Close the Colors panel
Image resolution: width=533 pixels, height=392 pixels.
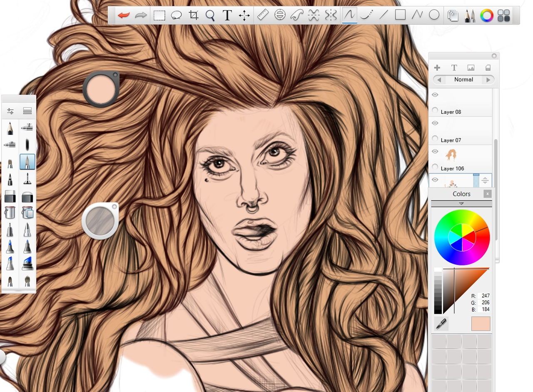coord(487,194)
